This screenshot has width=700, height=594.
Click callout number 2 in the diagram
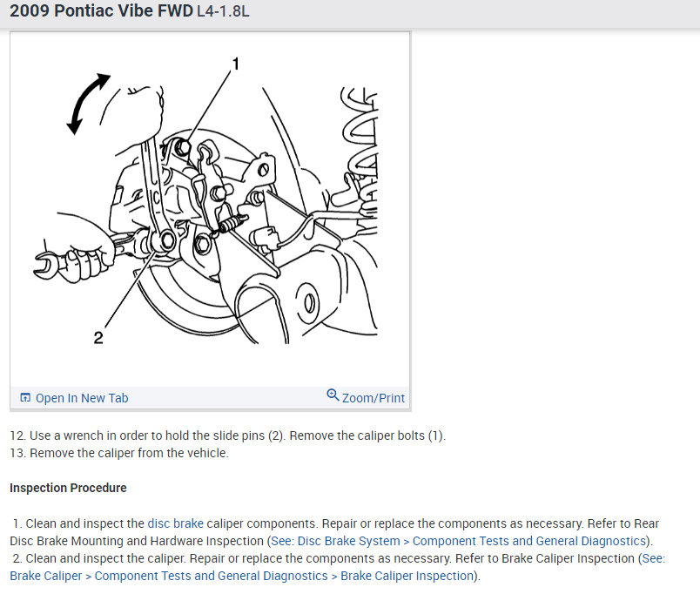click(x=98, y=337)
